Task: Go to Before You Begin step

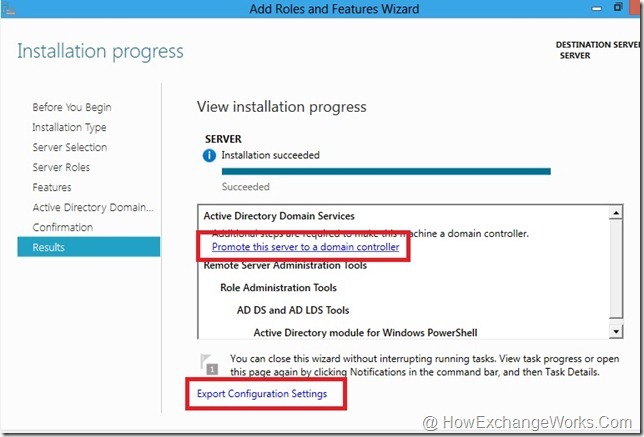Action: (x=72, y=107)
